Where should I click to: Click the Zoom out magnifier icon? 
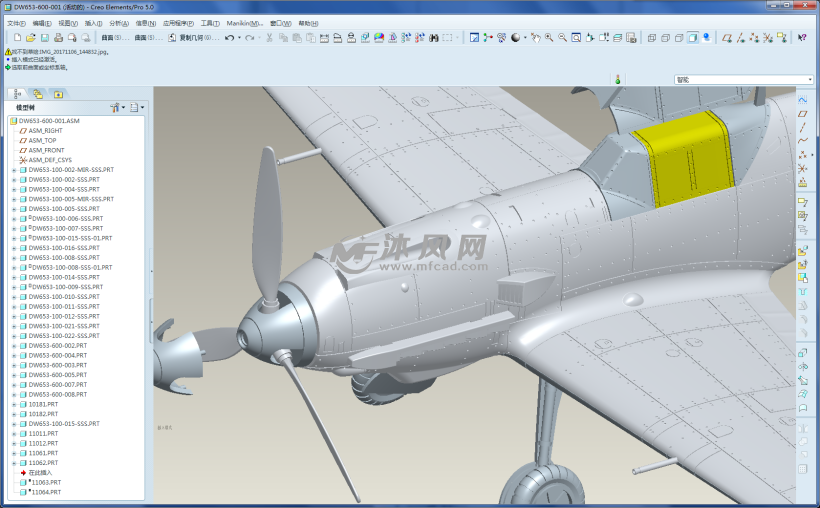[563, 38]
